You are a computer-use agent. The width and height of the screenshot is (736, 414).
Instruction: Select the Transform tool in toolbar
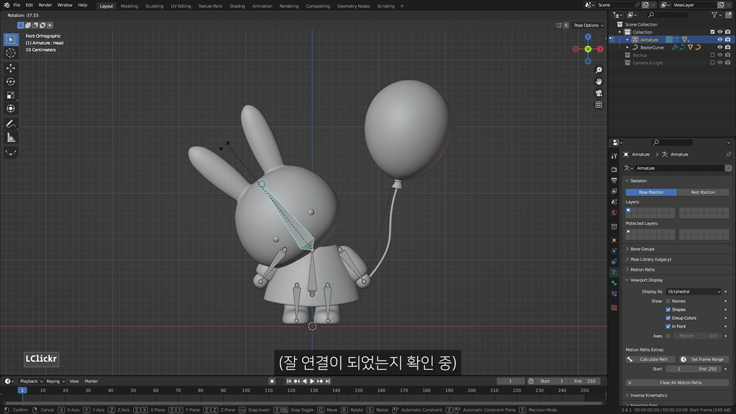click(11, 108)
